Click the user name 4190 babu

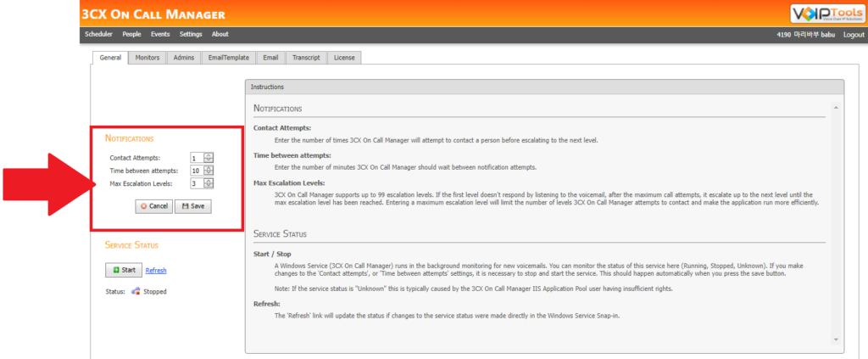(x=807, y=35)
